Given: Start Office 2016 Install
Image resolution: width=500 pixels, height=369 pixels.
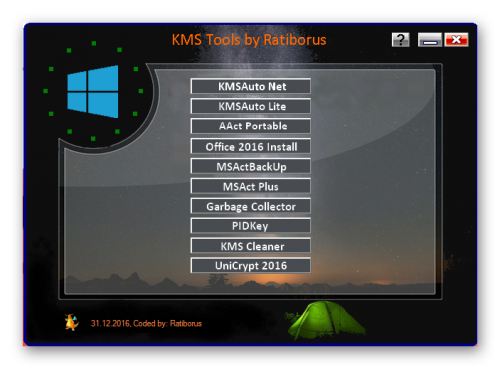Looking at the screenshot, I should click(x=251, y=146).
